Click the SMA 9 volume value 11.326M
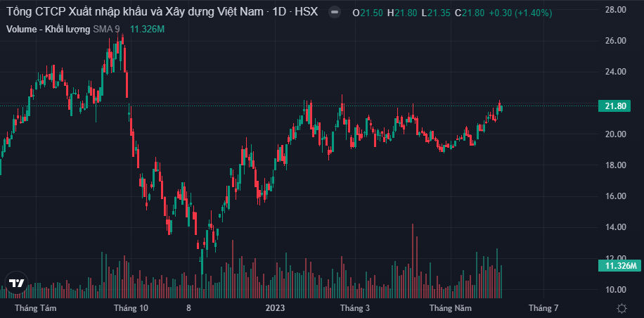644x318 pixels. tap(147, 29)
